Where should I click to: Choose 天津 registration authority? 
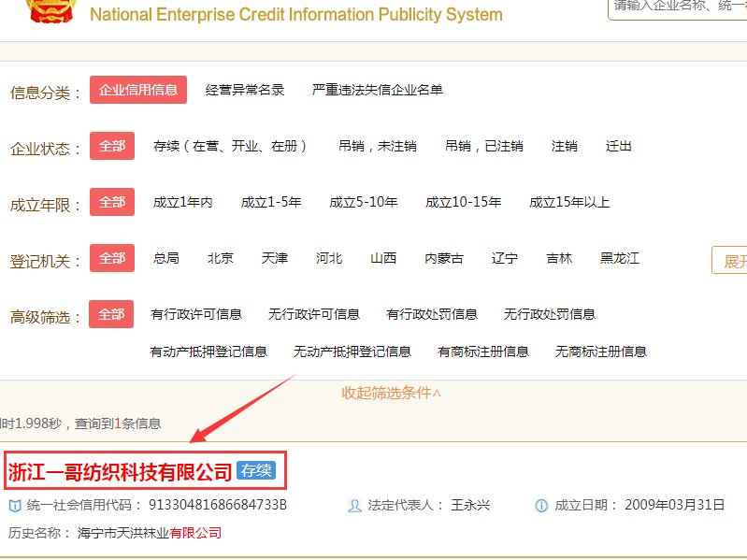[275, 258]
